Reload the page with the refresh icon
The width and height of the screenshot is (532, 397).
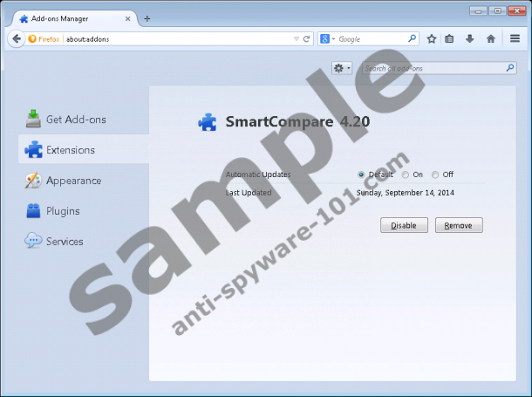point(307,38)
